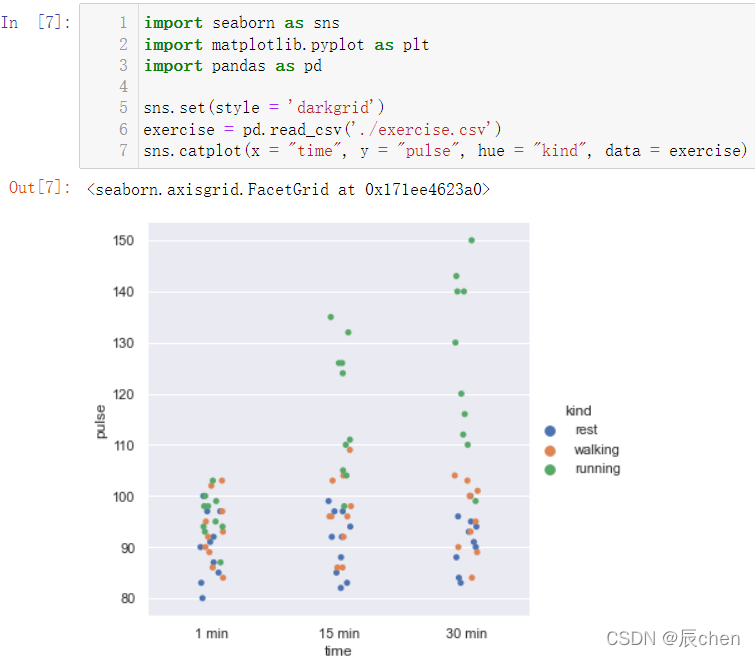Click line number 4 in code gutter
The height and width of the screenshot is (657, 755).
(x=123, y=87)
